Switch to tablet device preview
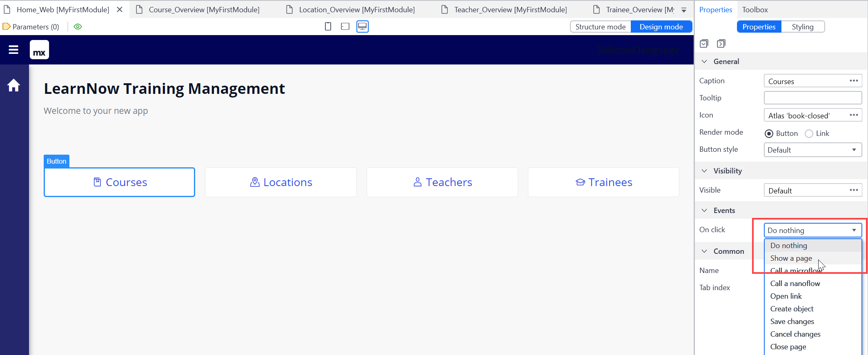The width and height of the screenshot is (868, 355). pos(345,27)
